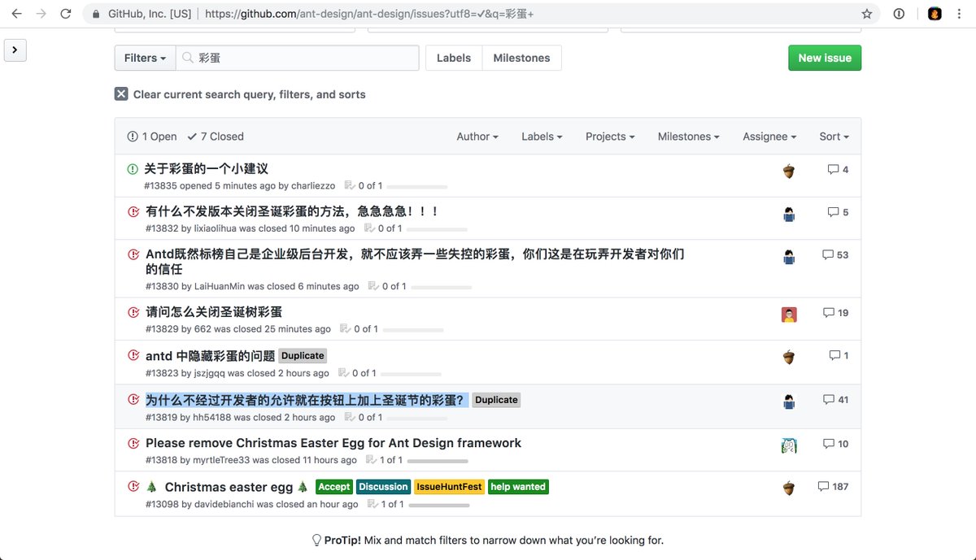The width and height of the screenshot is (976, 560).
Task: Click closed issue icon for #13819
Action: coord(133,399)
